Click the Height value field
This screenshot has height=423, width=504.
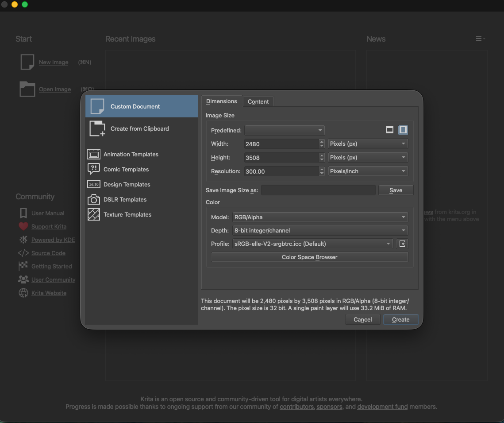pyautogui.click(x=281, y=158)
